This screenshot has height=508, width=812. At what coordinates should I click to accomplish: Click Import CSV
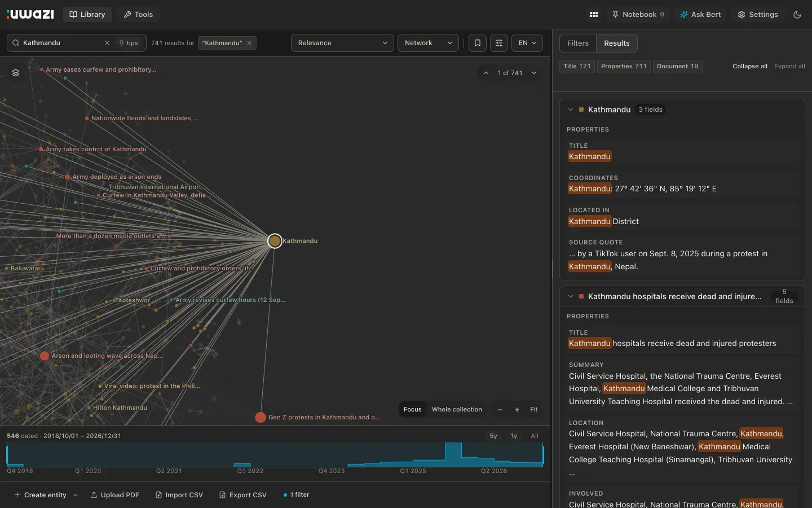[179, 495]
